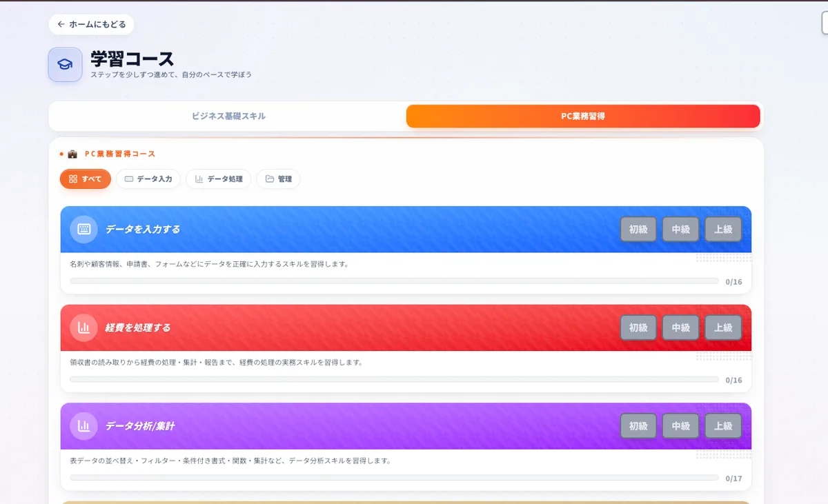Image resolution: width=828 pixels, height=504 pixels.
Task: Go back with ホームにもどる button
Action: click(91, 24)
